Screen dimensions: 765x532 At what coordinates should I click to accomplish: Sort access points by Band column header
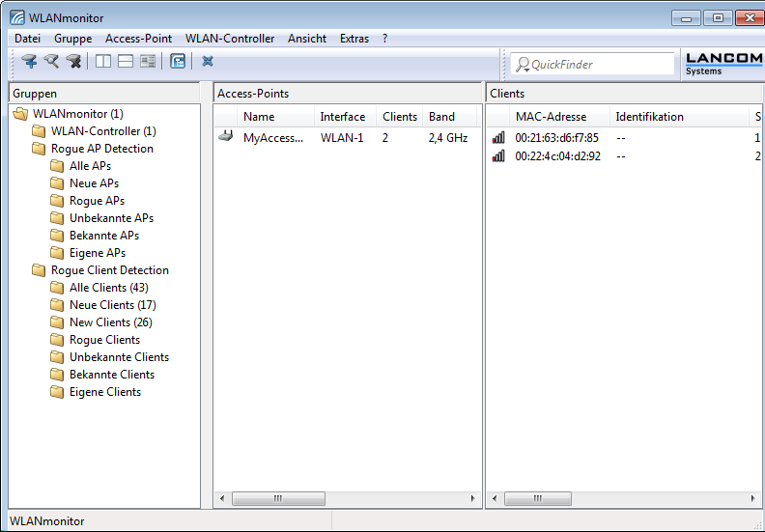(x=441, y=117)
